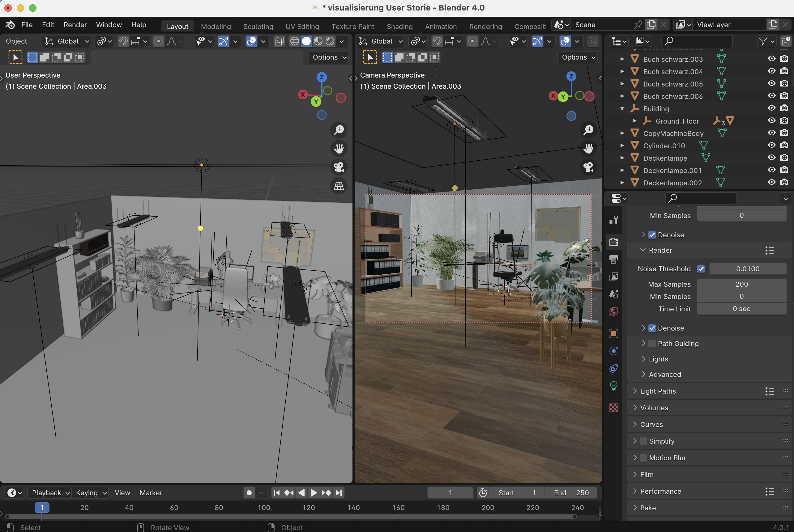Hide Buch schwarz.003 in viewport

pyautogui.click(x=771, y=58)
